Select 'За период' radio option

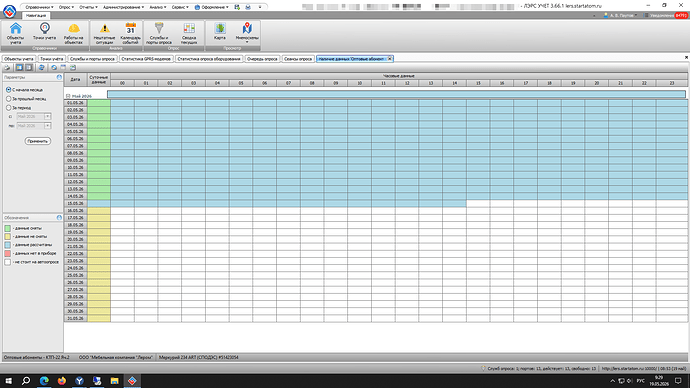8,107
